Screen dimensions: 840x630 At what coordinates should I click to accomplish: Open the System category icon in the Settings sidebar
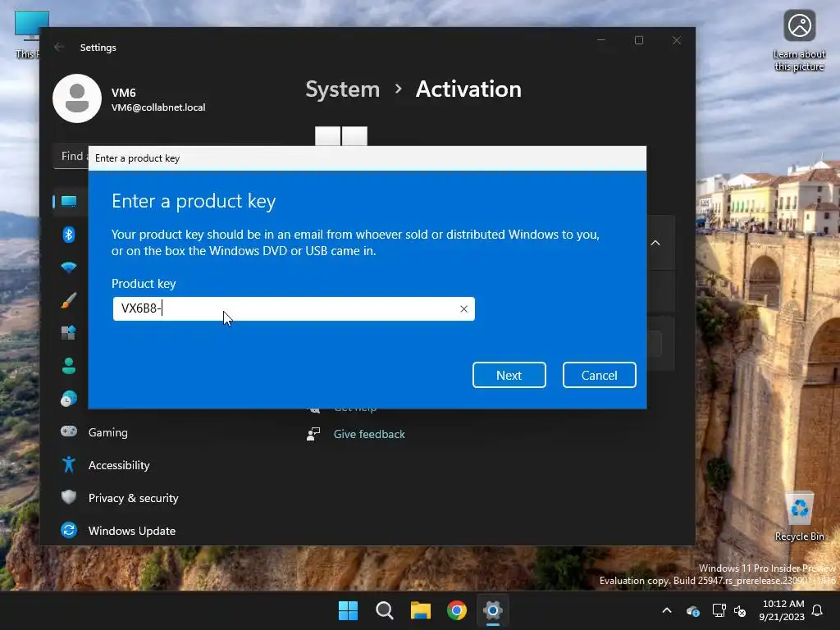pyautogui.click(x=69, y=202)
